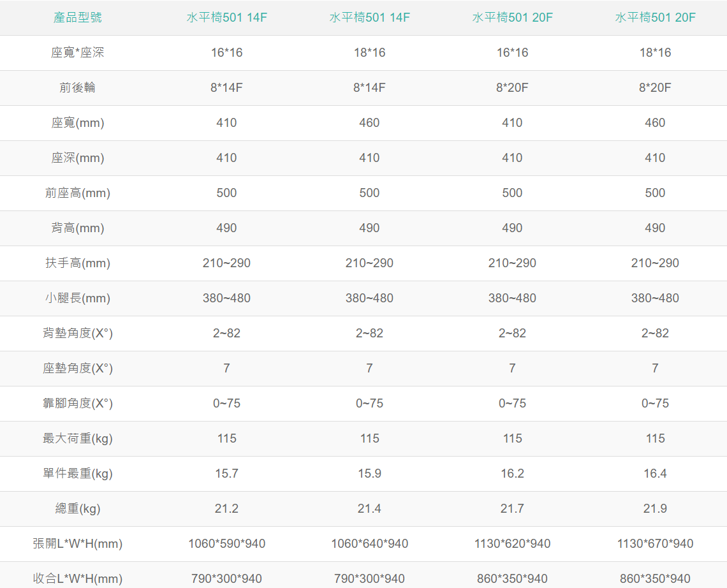The height and width of the screenshot is (588, 727).
Task: Click the 1060*640*940 open dimension cell
Action: click(369, 543)
